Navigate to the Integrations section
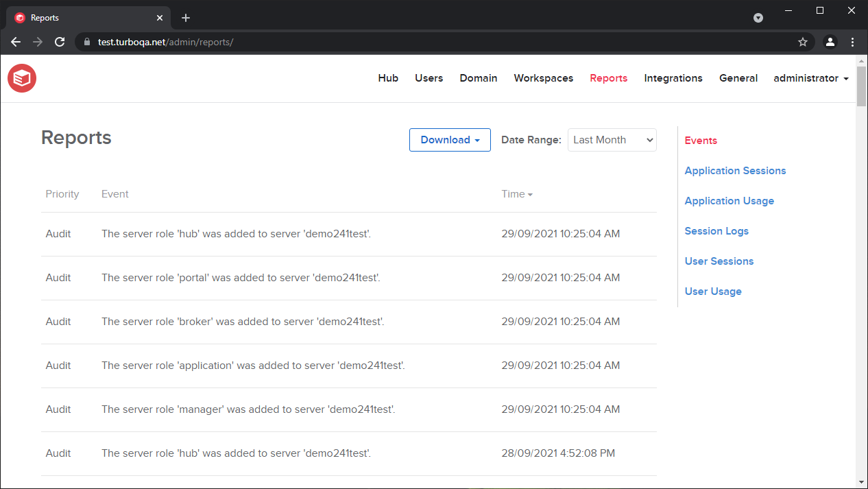This screenshot has width=868, height=489. pos(673,78)
